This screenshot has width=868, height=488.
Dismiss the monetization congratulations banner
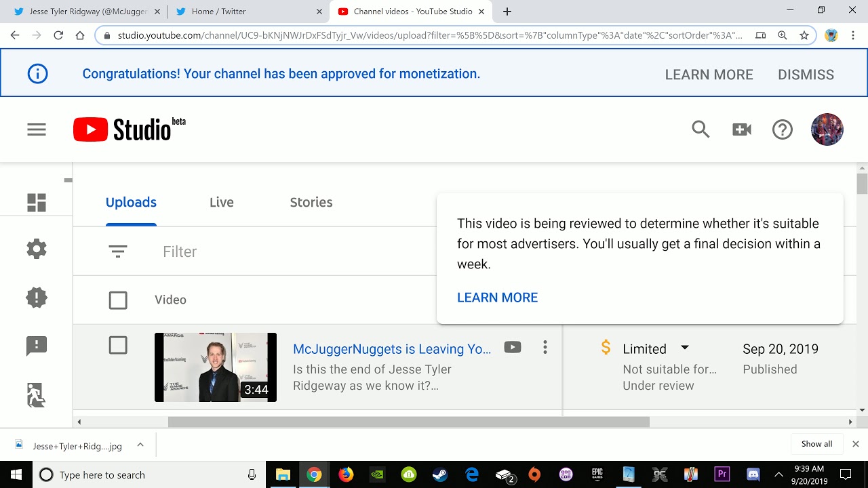tap(806, 75)
